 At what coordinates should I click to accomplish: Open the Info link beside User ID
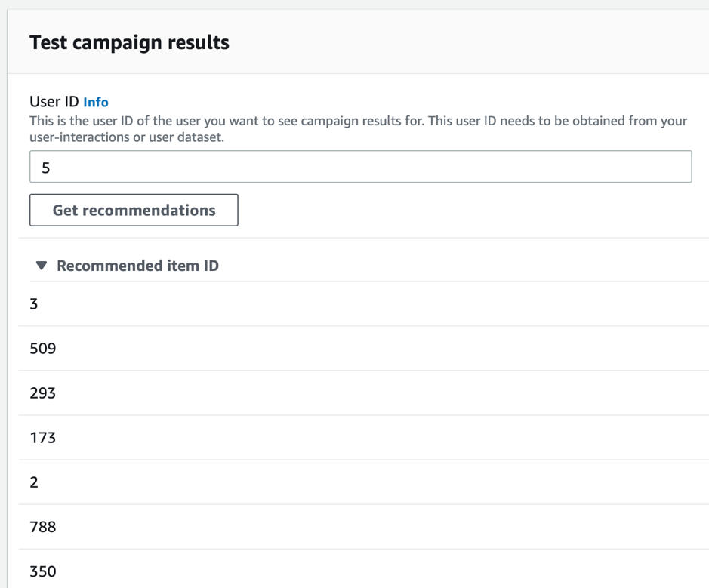pos(96,102)
